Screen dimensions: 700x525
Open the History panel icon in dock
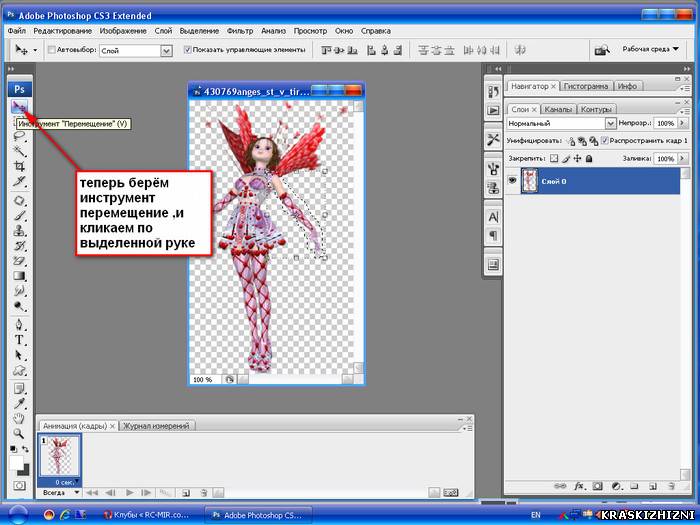tap(493, 92)
